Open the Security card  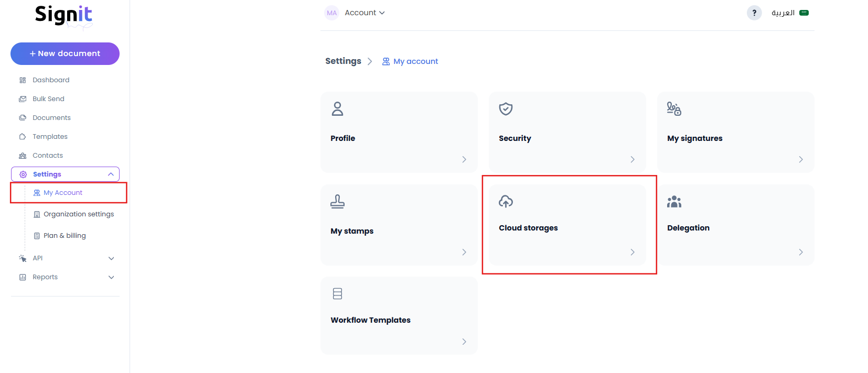coord(567,132)
